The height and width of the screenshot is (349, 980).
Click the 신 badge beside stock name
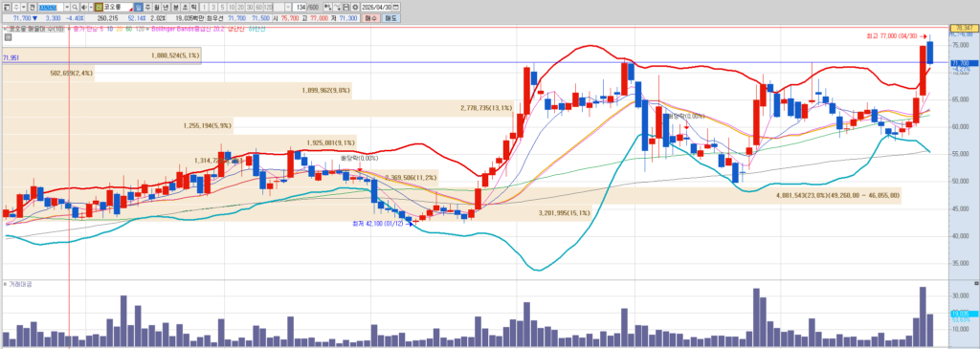tap(99, 7)
